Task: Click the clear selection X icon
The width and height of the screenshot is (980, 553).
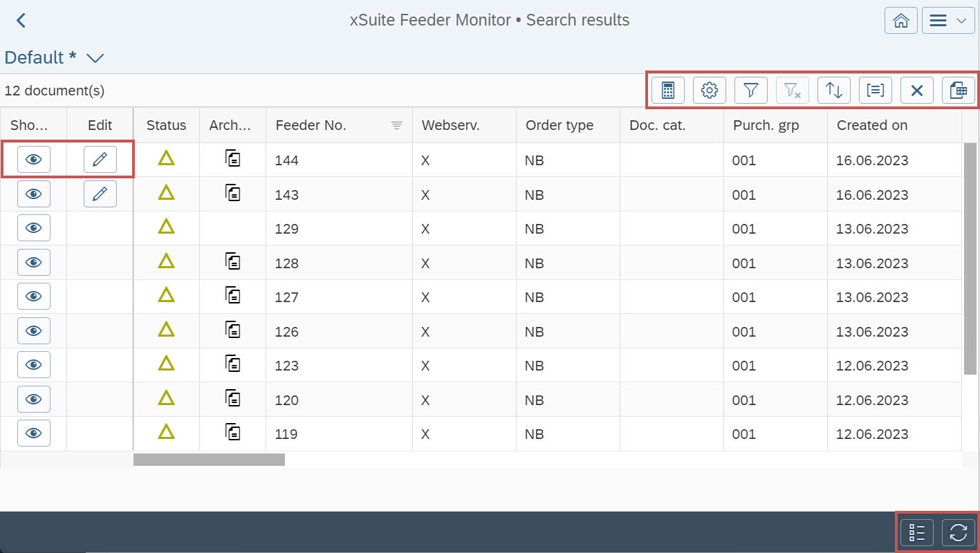Action: coord(916,90)
